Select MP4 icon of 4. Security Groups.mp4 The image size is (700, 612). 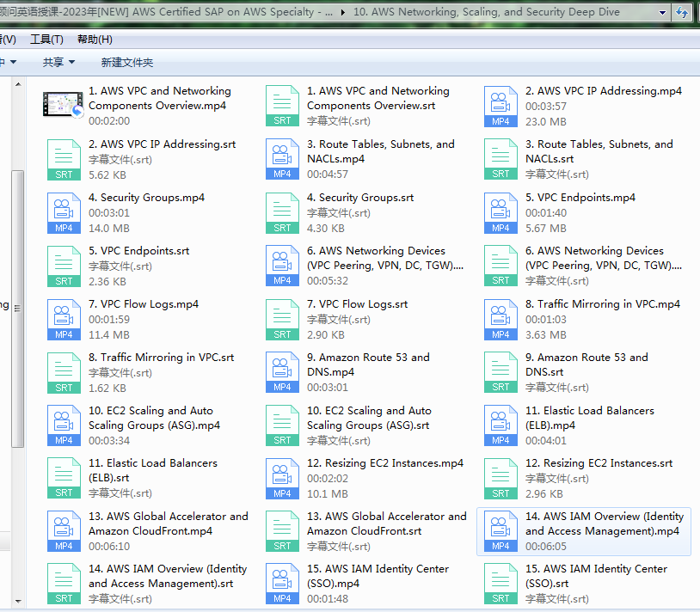click(x=64, y=213)
